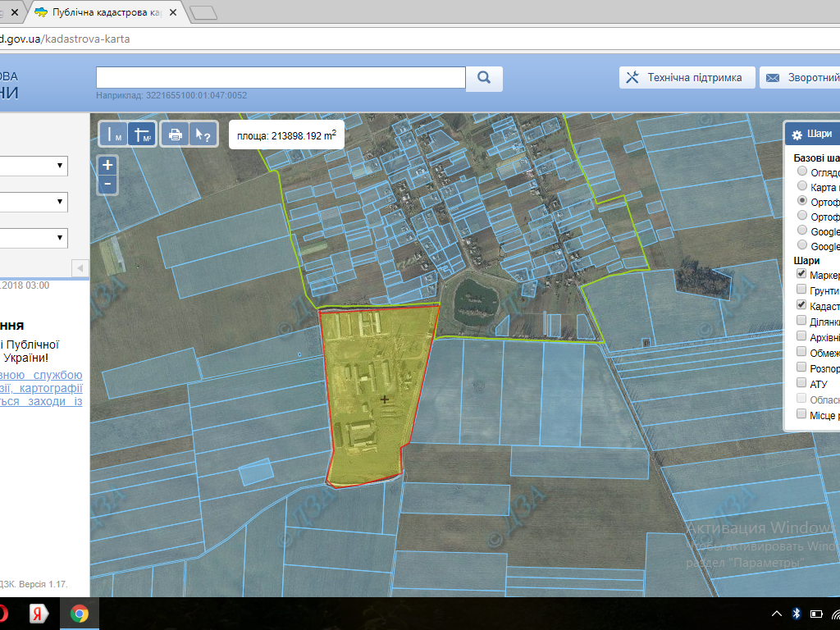Select the identify object cursor tool
840x630 pixels.
pyautogui.click(x=202, y=134)
